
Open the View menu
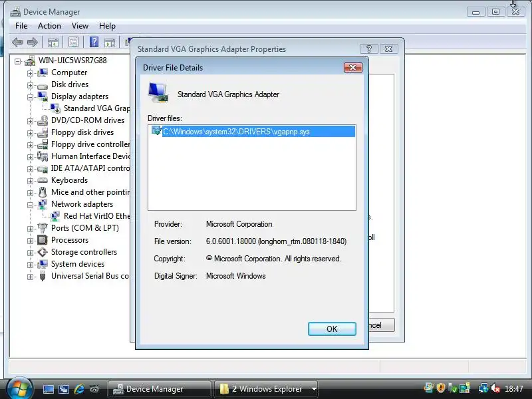80,26
